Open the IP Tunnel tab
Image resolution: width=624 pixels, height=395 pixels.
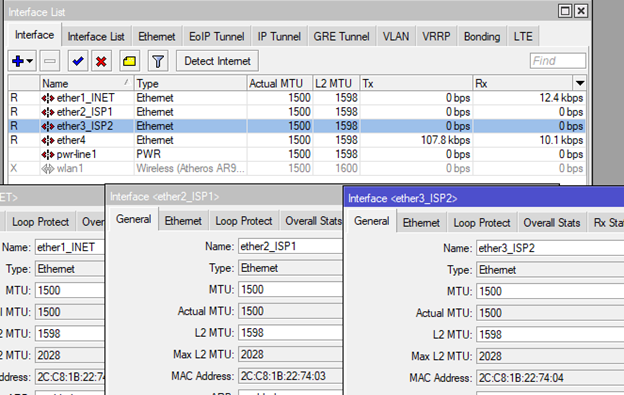click(279, 37)
